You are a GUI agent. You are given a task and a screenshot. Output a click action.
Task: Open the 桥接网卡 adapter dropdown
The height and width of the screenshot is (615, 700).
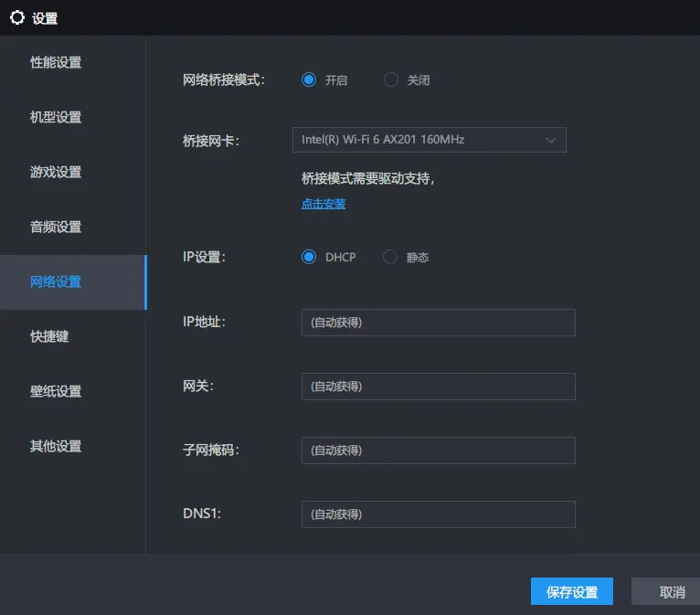(x=429, y=140)
